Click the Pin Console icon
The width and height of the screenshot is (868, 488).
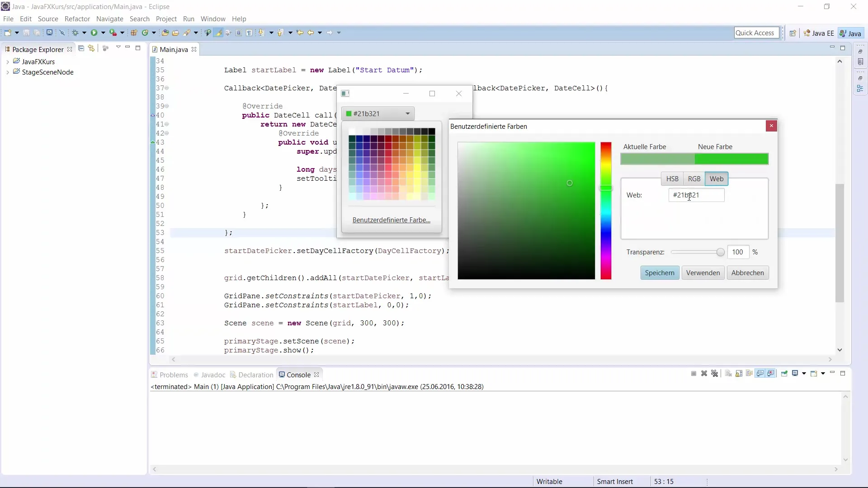tap(784, 374)
